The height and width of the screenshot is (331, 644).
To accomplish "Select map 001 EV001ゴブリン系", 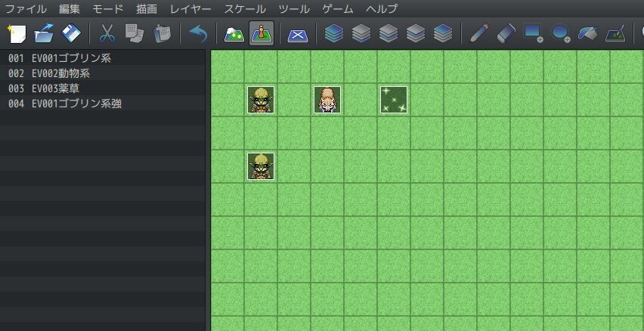I will pos(103,58).
